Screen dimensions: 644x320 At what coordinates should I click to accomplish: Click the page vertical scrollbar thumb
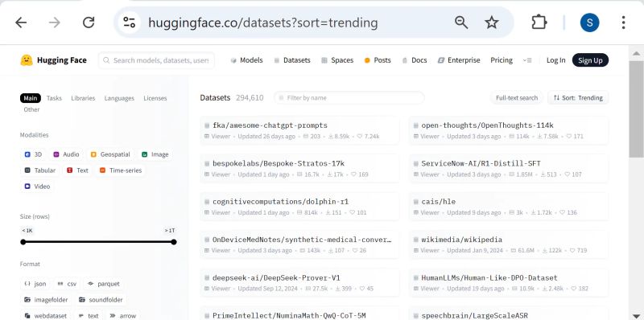[x=636, y=109]
